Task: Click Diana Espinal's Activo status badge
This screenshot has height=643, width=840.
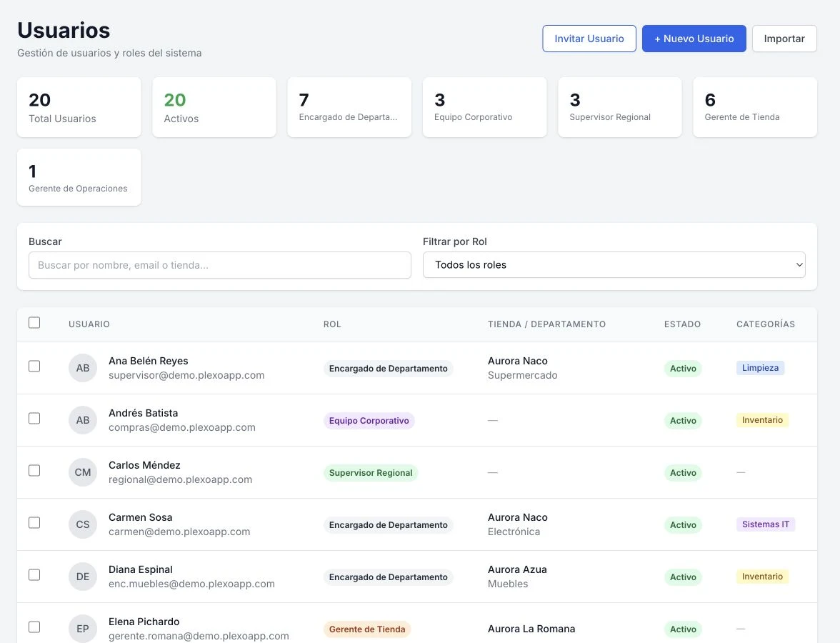Action: pos(683,577)
